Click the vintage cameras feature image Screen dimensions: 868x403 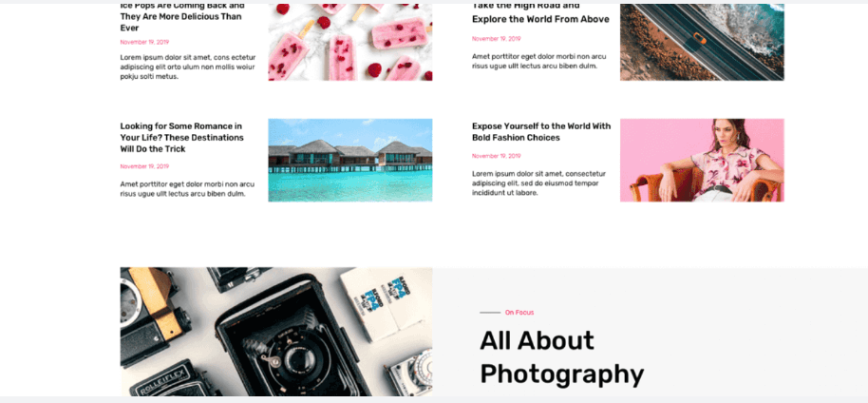coord(276,332)
